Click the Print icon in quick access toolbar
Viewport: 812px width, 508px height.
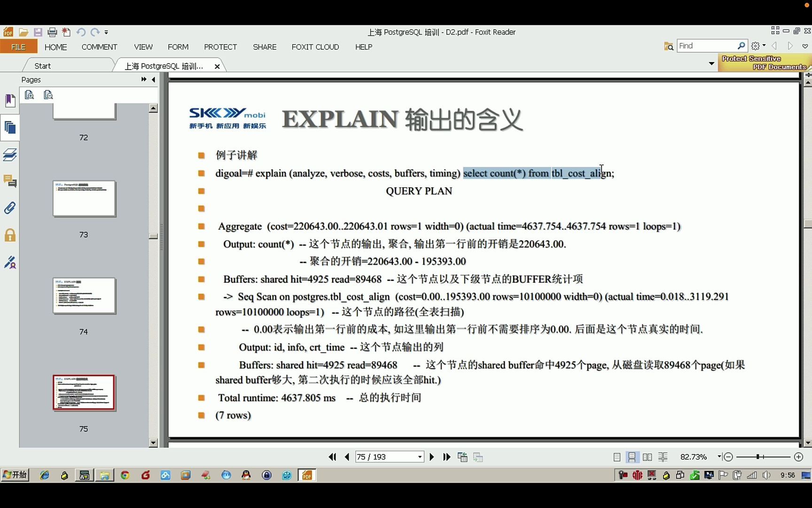(x=52, y=32)
